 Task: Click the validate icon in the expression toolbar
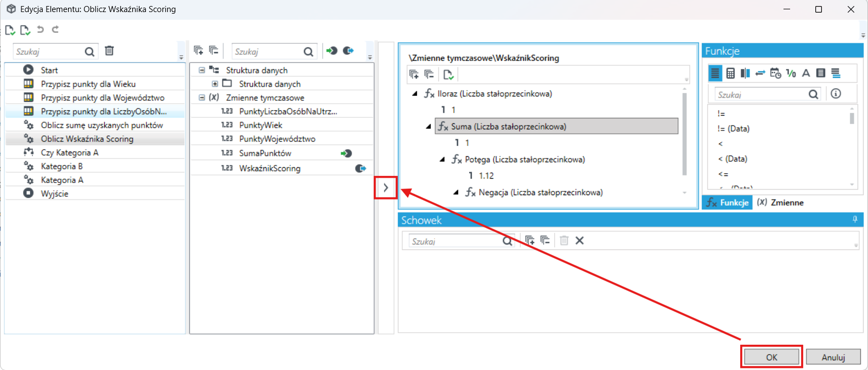(448, 75)
